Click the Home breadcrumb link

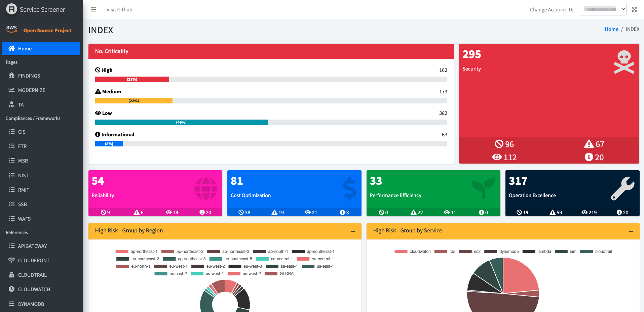[611, 29]
